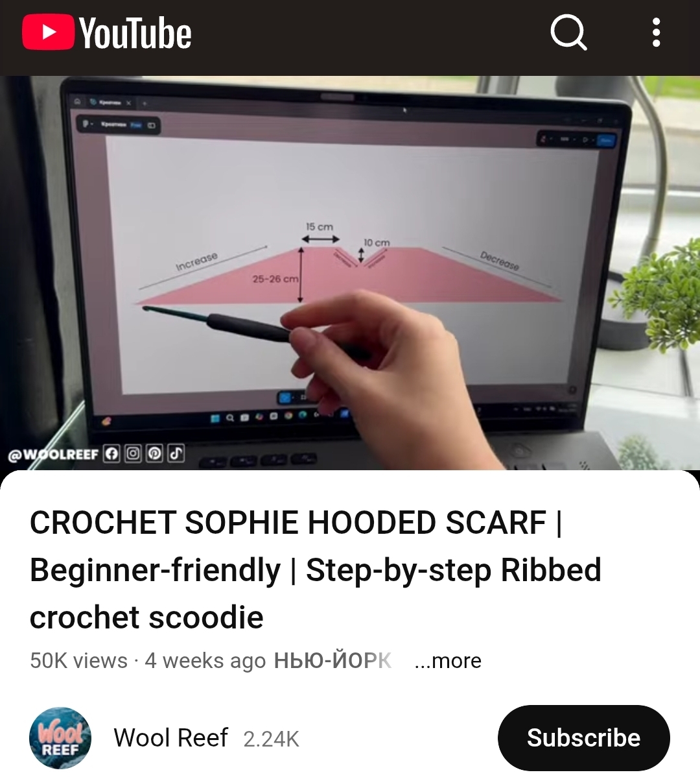Tap the YouTube logo to go home

coord(107,32)
